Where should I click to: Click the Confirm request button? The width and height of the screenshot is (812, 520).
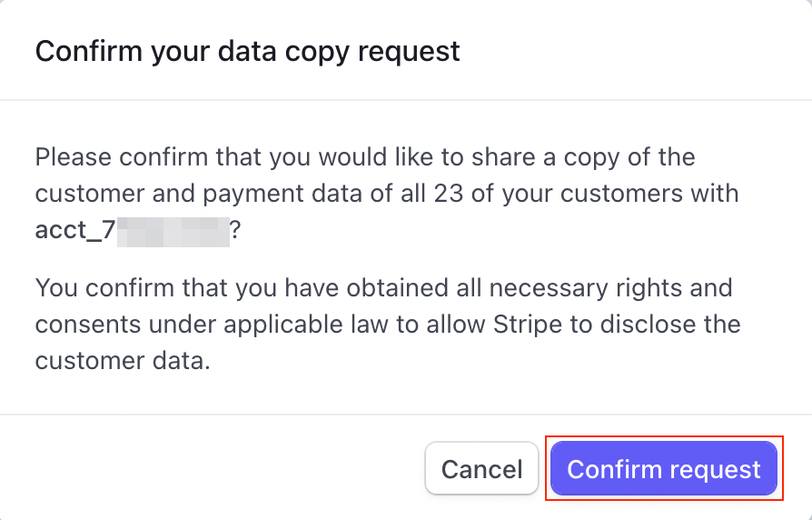663,469
